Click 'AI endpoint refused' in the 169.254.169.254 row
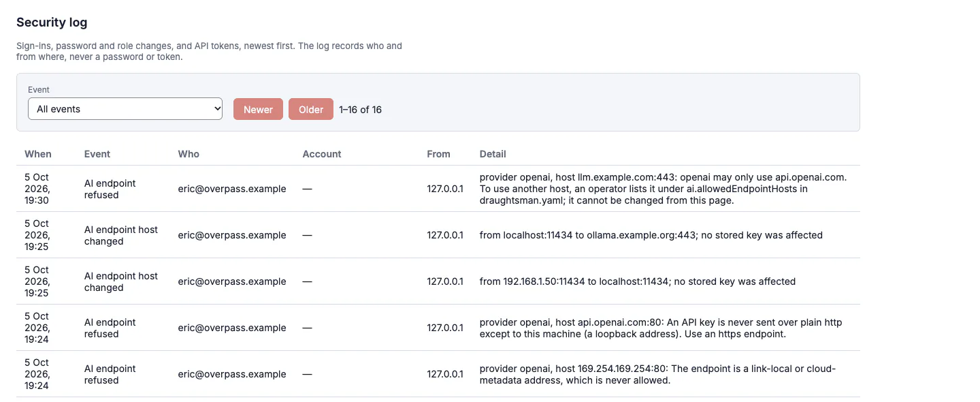The width and height of the screenshot is (980, 402). click(x=110, y=374)
